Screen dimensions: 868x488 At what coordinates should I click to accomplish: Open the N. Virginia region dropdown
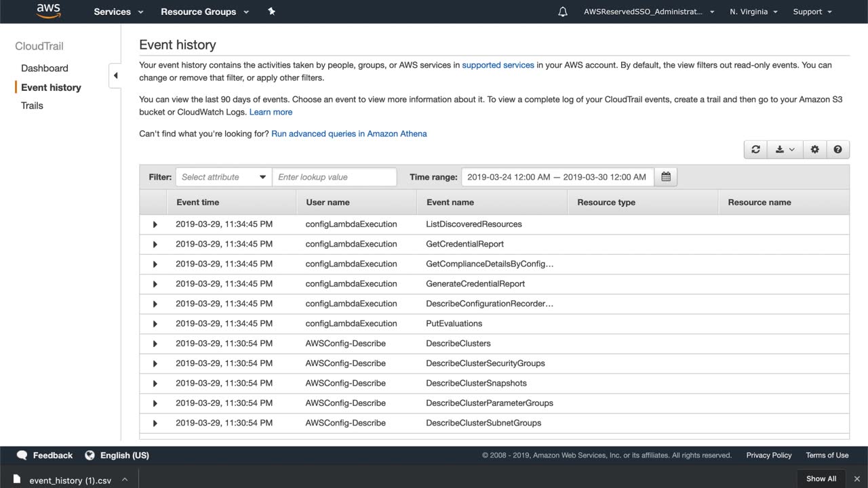coord(753,12)
